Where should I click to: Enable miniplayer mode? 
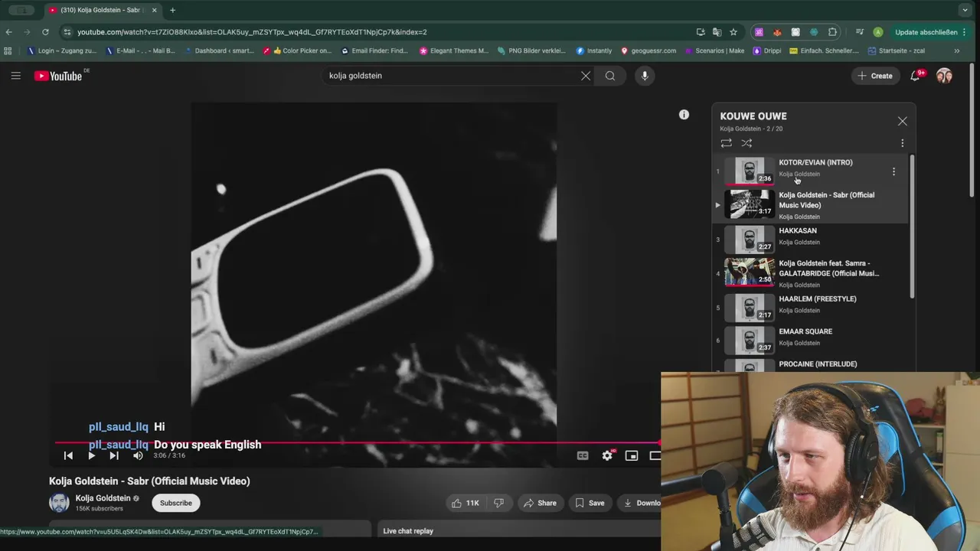(x=632, y=455)
